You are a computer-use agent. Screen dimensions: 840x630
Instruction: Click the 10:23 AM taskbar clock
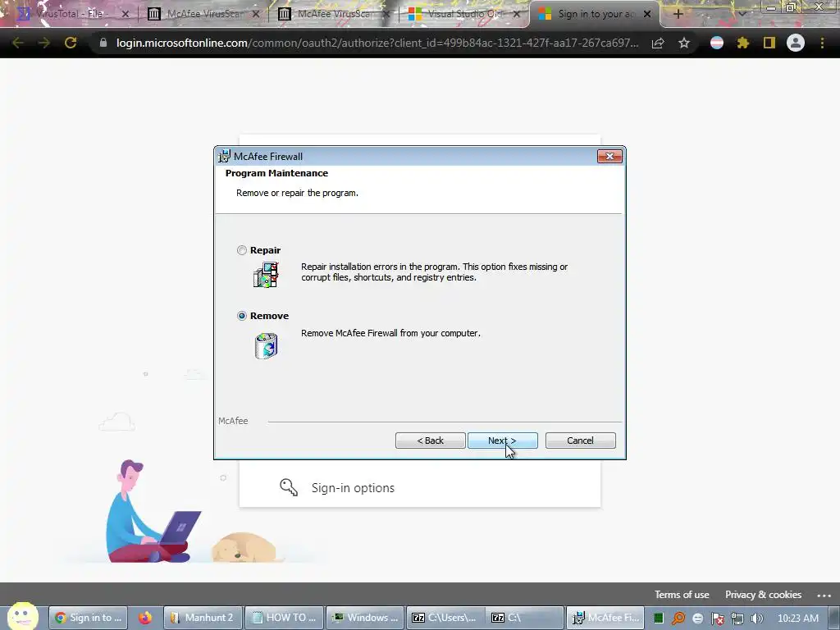tap(797, 618)
